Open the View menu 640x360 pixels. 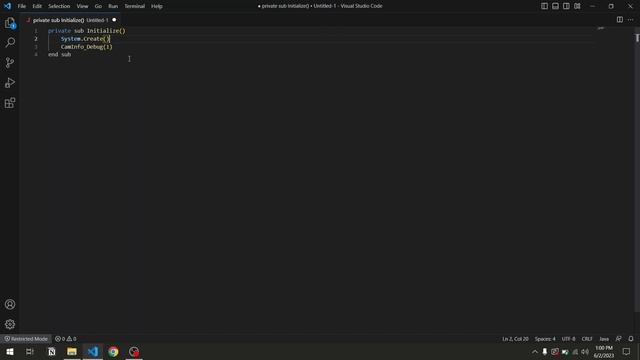(x=82, y=6)
